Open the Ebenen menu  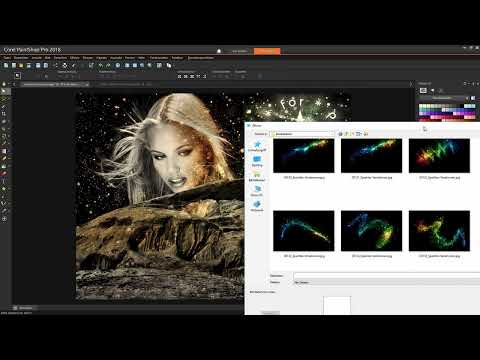click(88, 58)
